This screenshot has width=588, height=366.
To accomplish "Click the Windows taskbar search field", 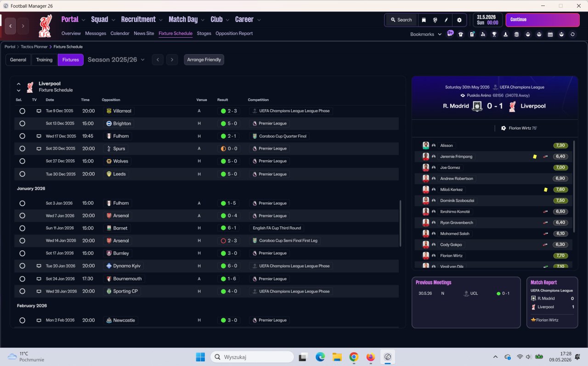I will click(x=252, y=357).
